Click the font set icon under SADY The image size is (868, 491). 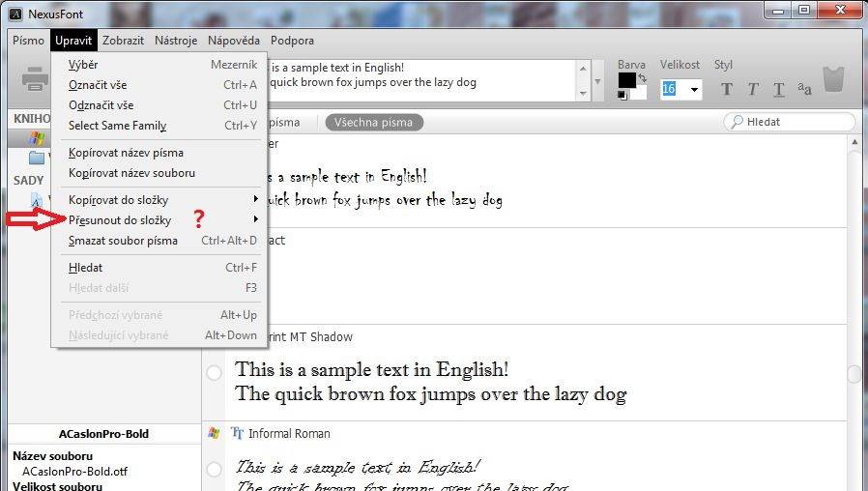point(37,199)
